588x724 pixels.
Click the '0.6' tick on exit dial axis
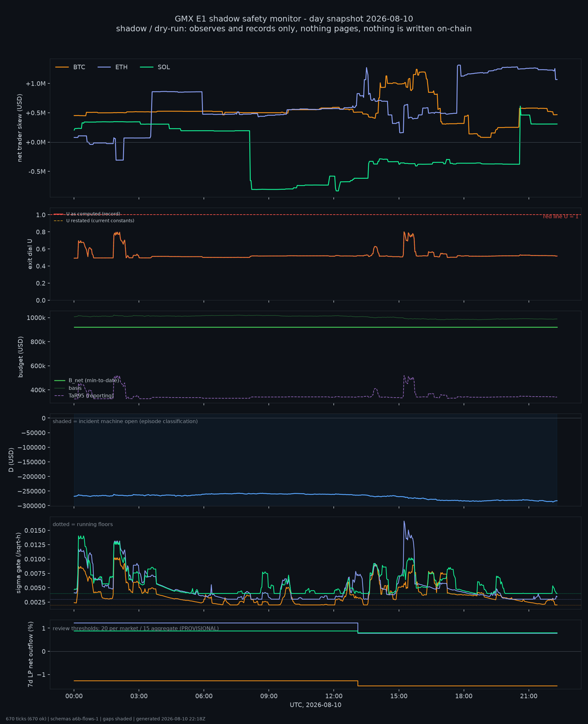41,249
